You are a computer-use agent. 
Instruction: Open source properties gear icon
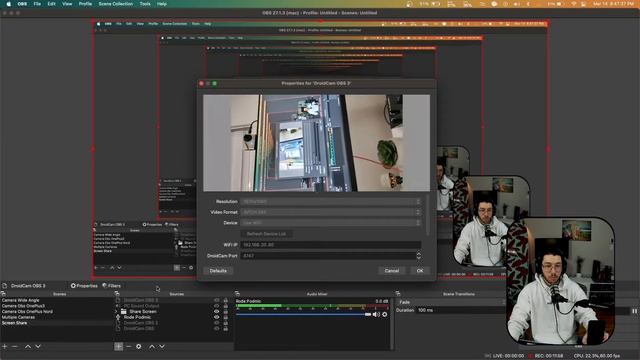pyautogui.click(x=139, y=347)
